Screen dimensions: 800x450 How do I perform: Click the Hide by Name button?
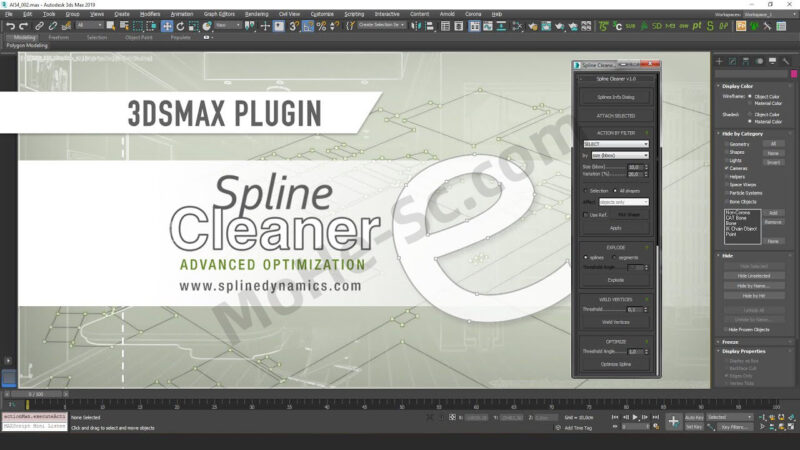[754, 286]
